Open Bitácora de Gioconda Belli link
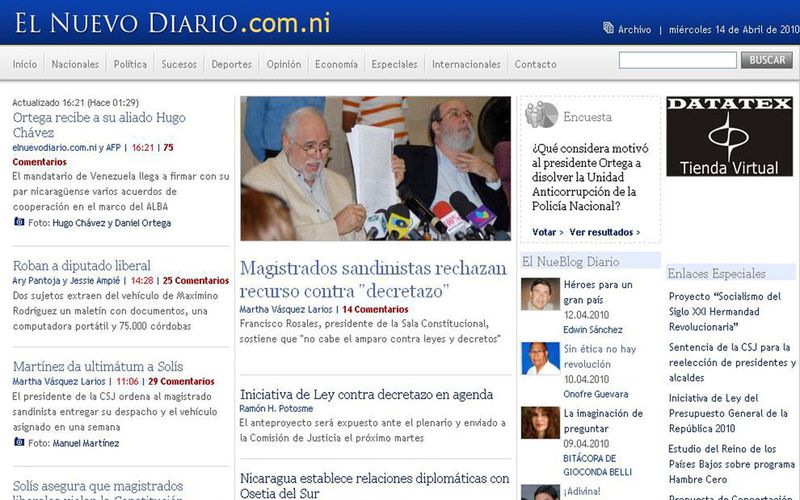This screenshot has height=500, width=800. 597,465
